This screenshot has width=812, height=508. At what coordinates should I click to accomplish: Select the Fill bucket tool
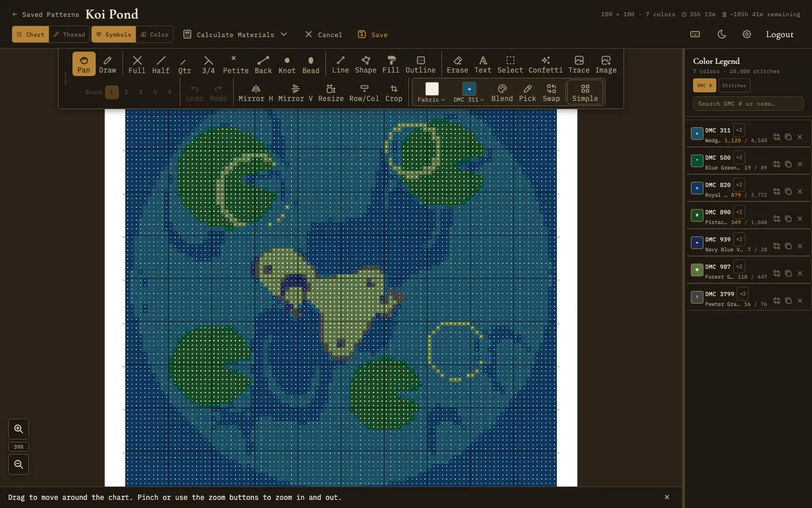pos(391,64)
